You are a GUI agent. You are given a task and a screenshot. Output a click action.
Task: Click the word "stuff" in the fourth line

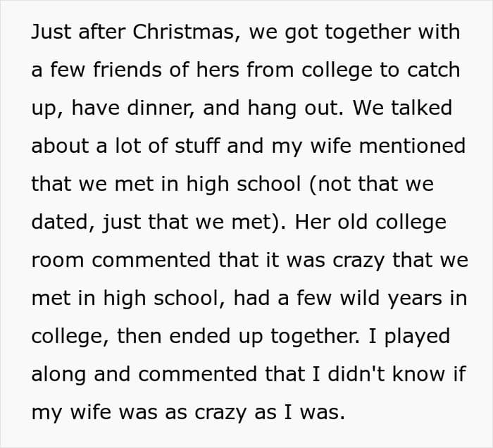(197, 146)
